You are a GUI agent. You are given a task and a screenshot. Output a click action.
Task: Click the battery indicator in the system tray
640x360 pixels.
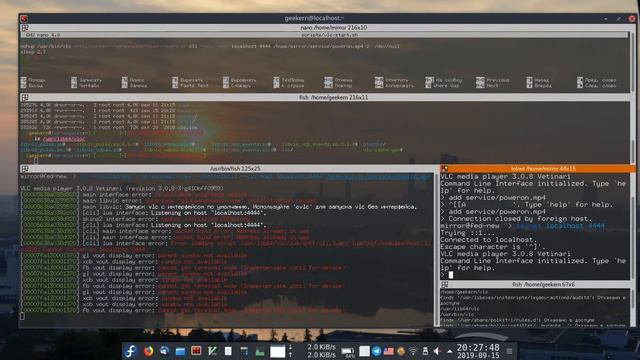(x=348, y=351)
